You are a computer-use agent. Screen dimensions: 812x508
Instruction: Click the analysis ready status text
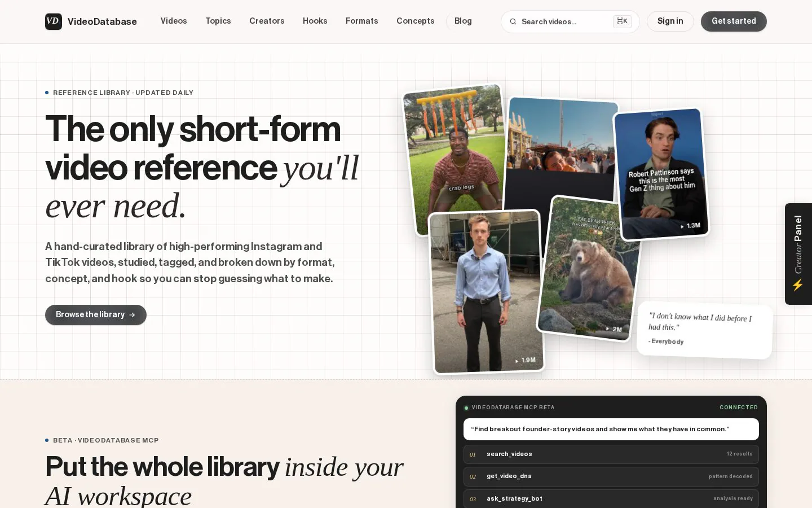click(733, 498)
